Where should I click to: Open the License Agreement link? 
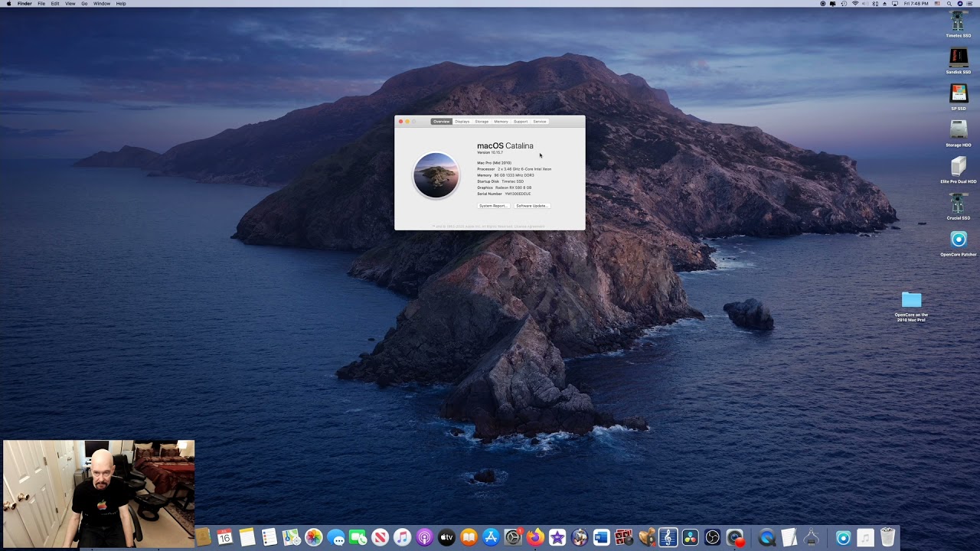(529, 227)
